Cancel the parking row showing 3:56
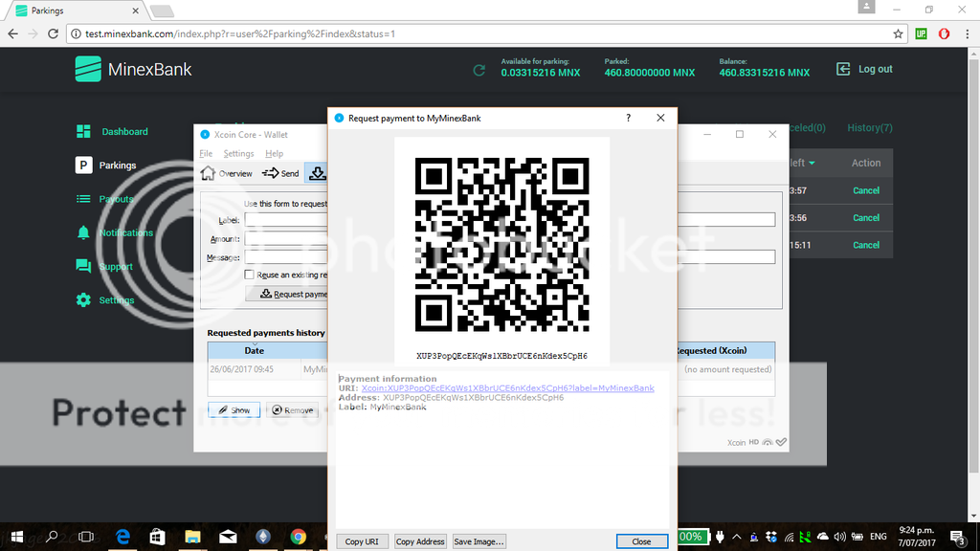Image resolution: width=980 pixels, height=551 pixels. pyautogui.click(x=865, y=218)
